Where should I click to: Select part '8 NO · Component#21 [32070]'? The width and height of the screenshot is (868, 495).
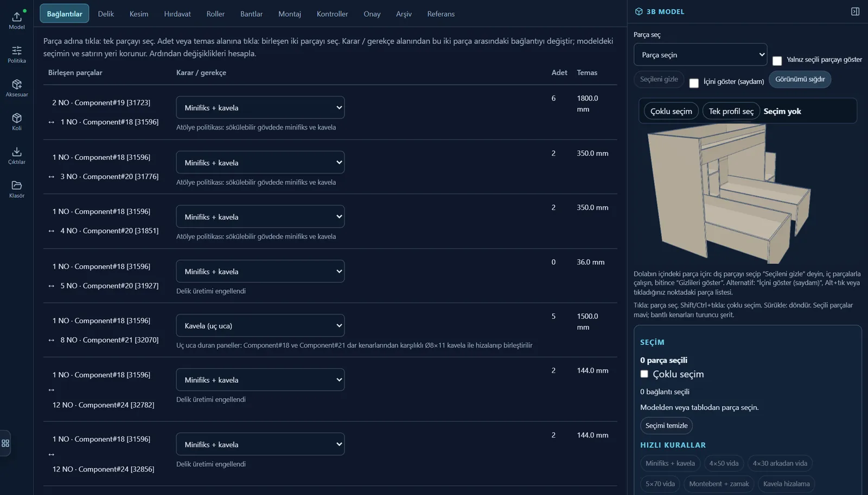(x=110, y=340)
